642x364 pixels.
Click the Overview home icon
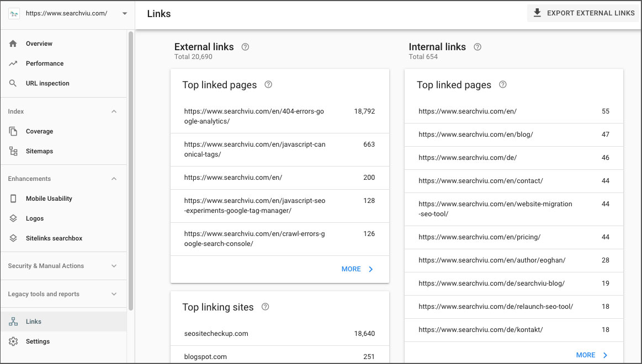pos(13,44)
